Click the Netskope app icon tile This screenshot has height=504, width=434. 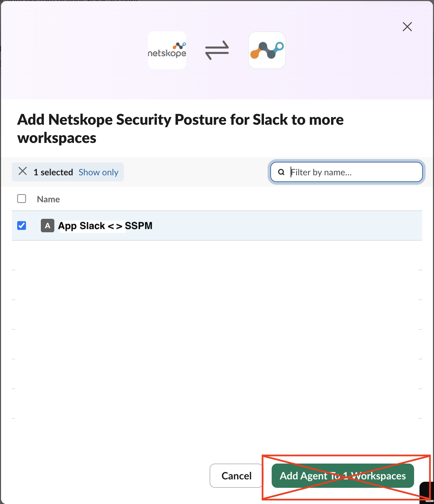coord(267,50)
